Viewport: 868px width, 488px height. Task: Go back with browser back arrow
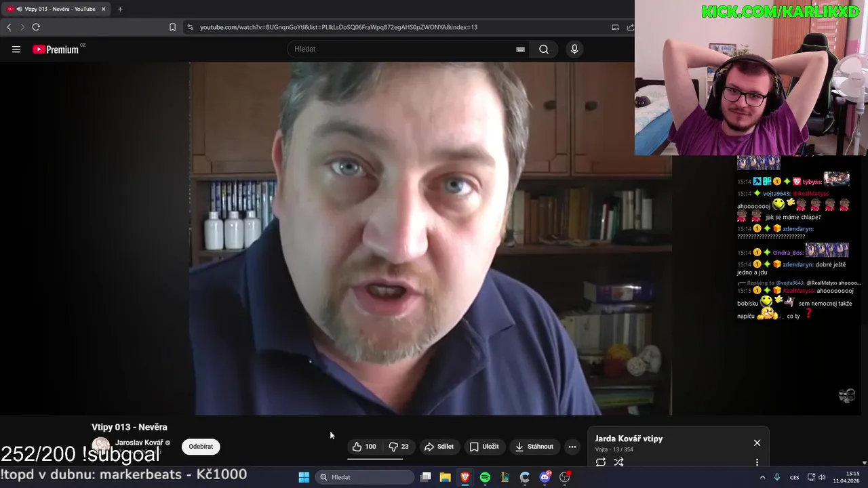[x=9, y=27]
